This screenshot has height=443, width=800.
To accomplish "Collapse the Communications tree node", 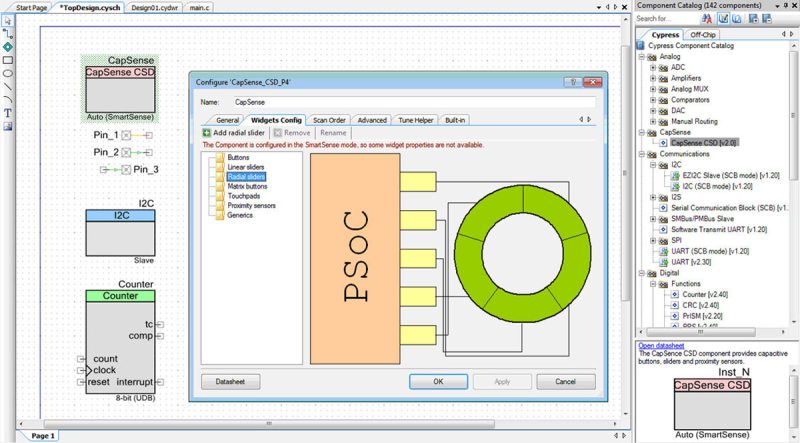I will pyautogui.click(x=642, y=154).
